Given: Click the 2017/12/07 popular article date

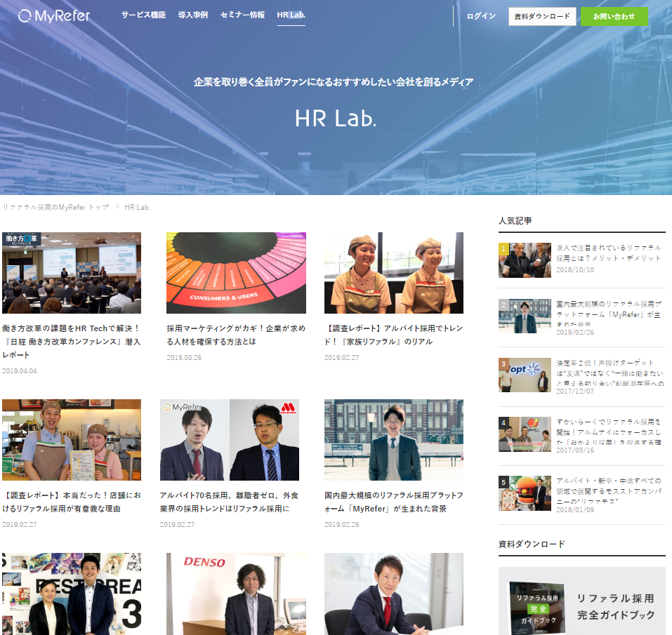Looking at the screenshot, I should [575, 392].
